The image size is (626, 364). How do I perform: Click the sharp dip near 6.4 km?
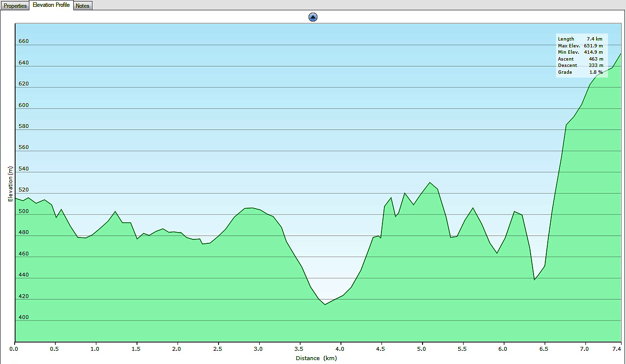[535, 279]
